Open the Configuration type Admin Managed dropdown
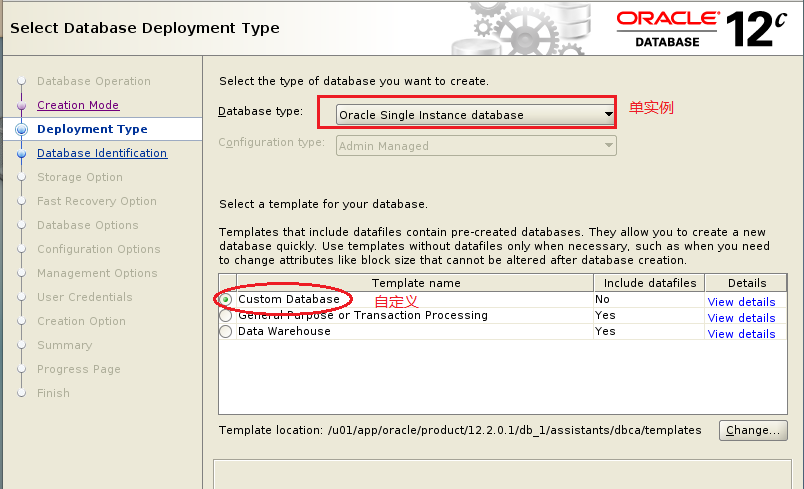The image size is (804, 489). [475, 146]
